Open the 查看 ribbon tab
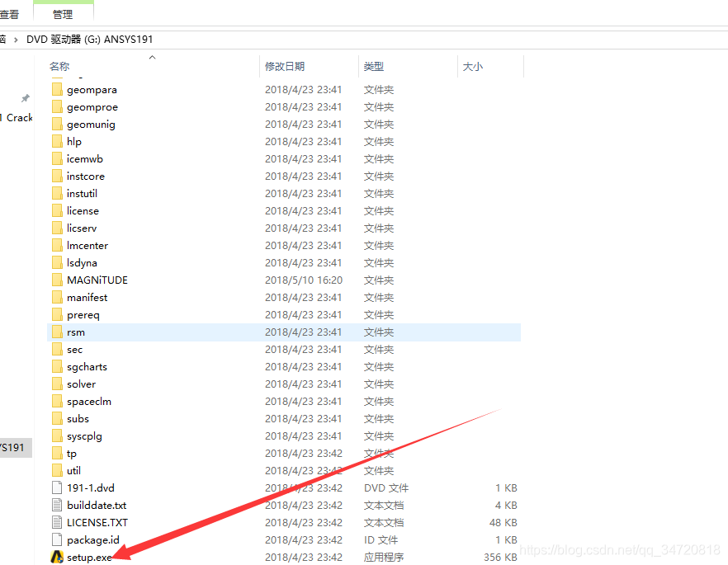The image size is (728, 565). pos(9,14)
